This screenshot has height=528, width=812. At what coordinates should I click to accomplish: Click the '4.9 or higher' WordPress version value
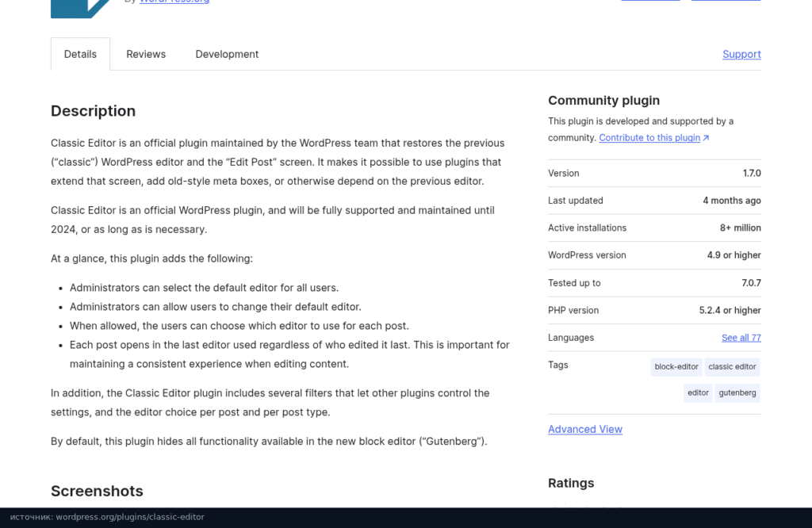[x=733, y=255]
